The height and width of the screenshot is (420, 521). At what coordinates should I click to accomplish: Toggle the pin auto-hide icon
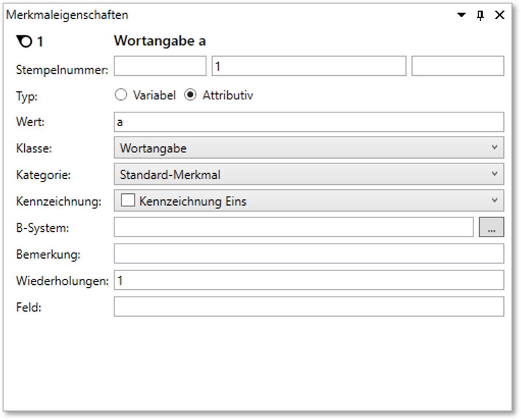(480, 15)
